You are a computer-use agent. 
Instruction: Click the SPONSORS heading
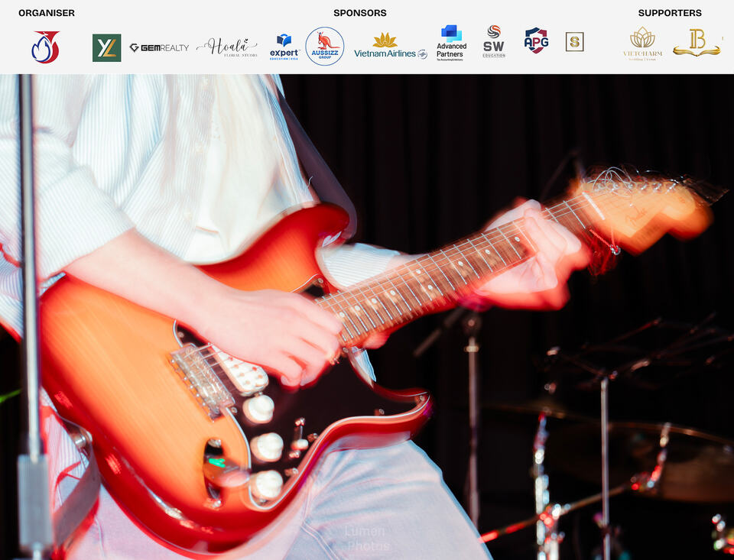click(360, 13)
